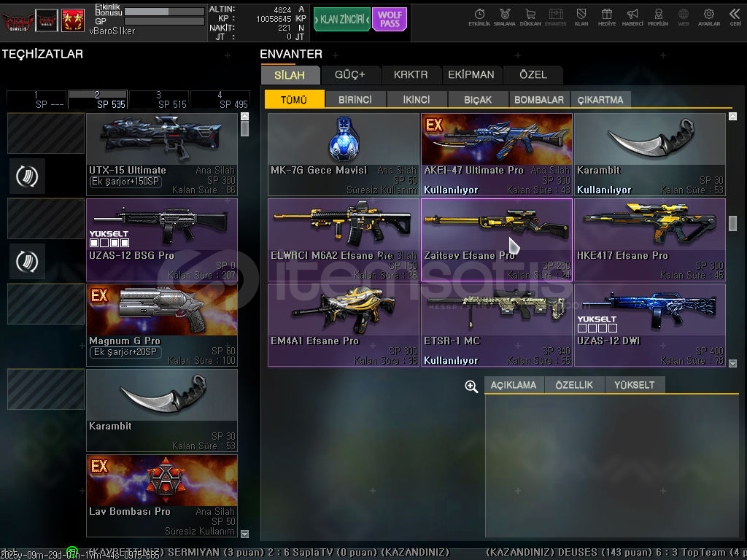Open the YÜKSELT tab

(x=635, y=385)
